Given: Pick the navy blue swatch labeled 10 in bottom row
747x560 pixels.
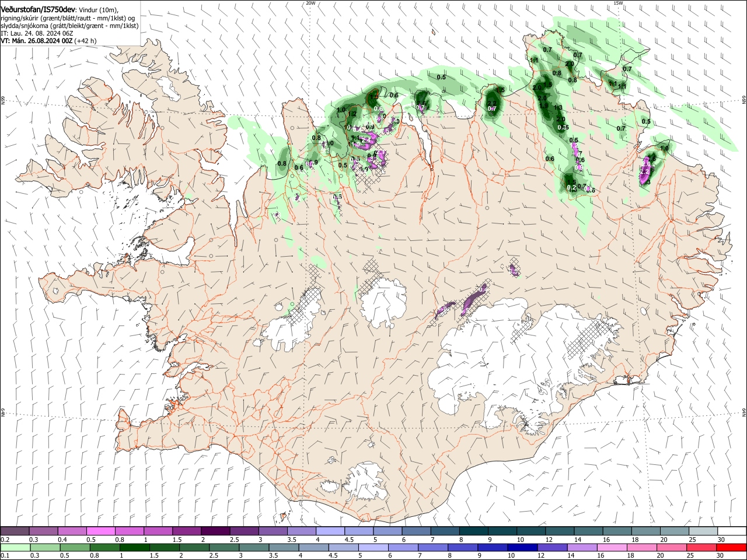Looking at the screenshot, I should point(522,547).
